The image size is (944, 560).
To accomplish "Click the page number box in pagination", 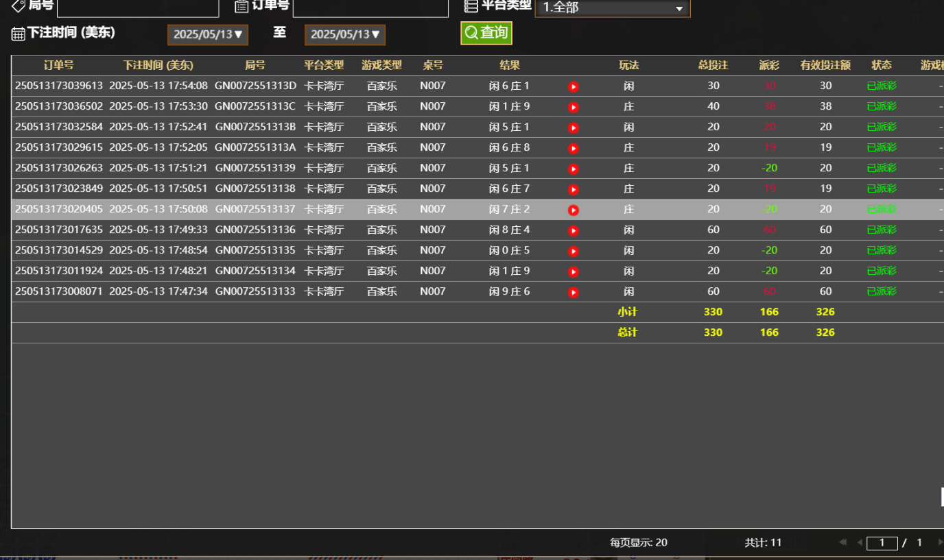I will [x=882, y=543].
